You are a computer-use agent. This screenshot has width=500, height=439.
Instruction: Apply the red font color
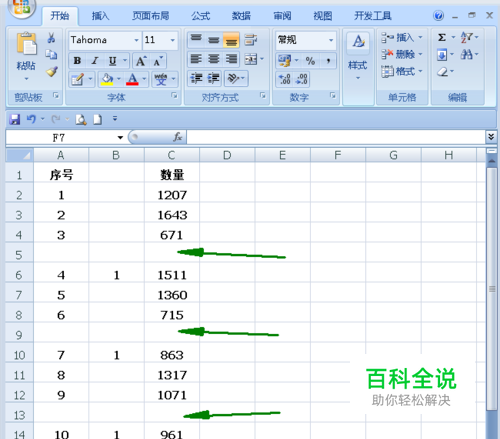(132, 79)
